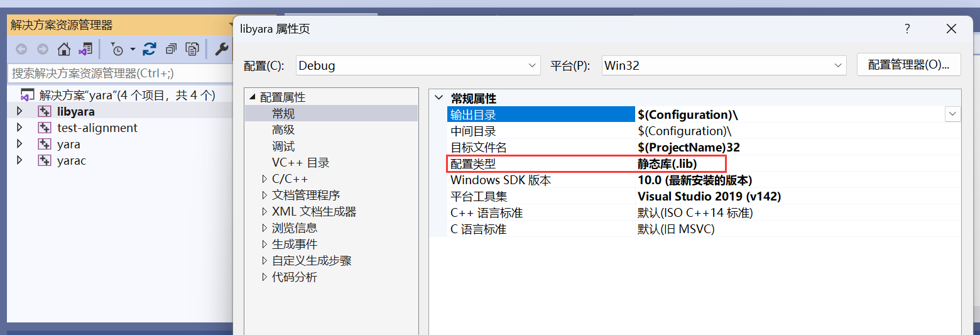
Task: Expand the 生成事件 category
Action: coord(264,244)
